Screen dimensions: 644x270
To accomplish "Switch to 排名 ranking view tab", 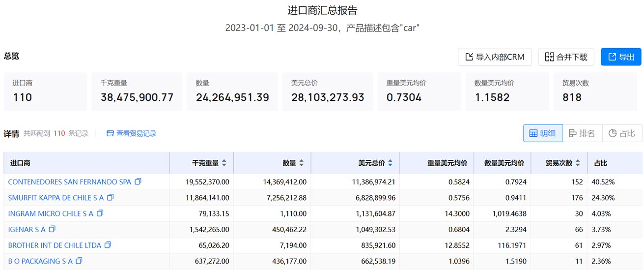I will 582,133.
